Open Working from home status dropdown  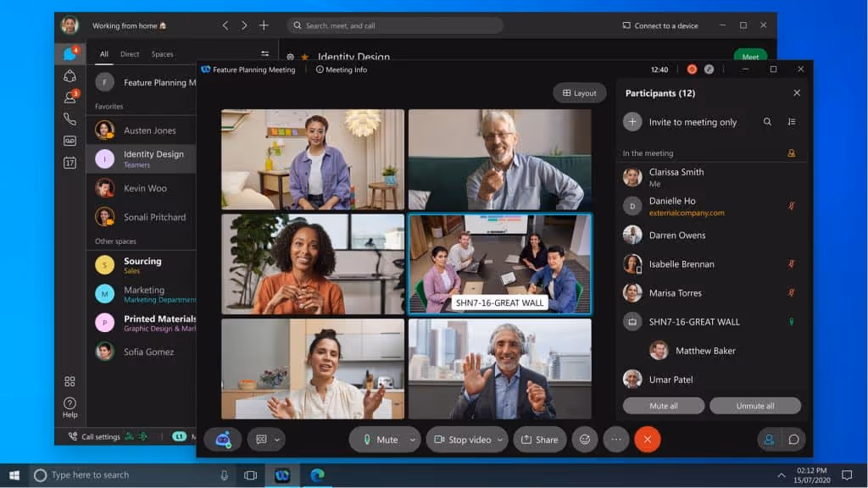pyautogui.click(x=130, y=25)
